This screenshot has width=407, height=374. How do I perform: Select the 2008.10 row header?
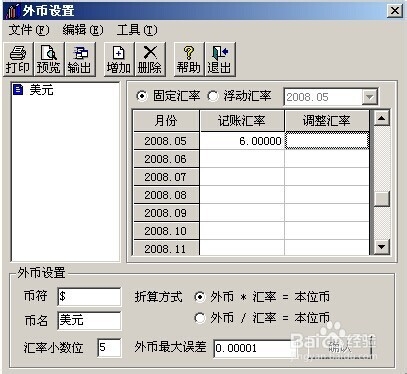[166, 231]
